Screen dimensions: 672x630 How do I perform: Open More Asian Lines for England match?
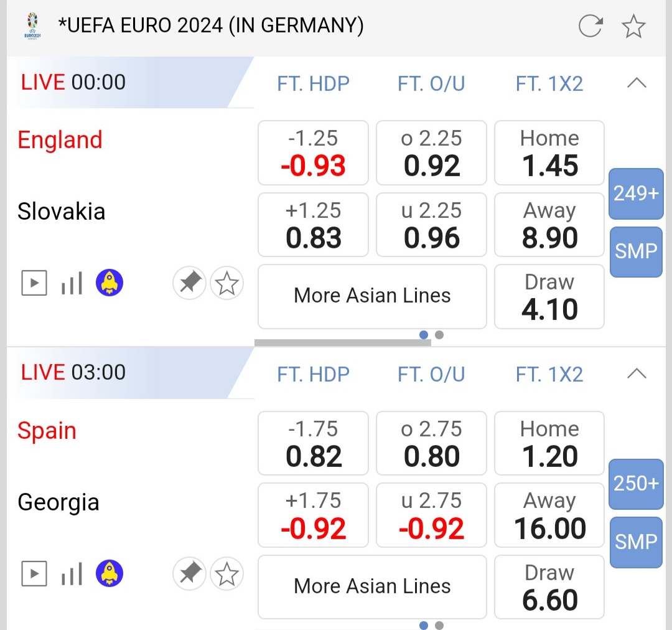click(x=372, y=295)
